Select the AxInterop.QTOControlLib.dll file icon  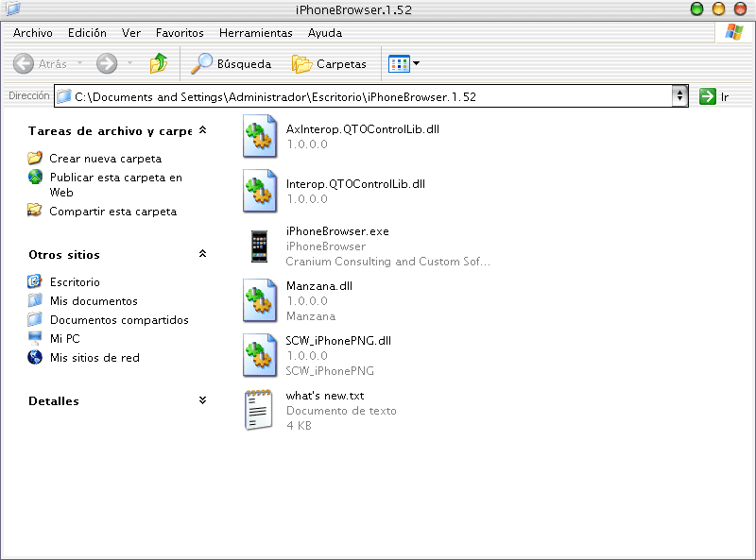coord(260,136)
